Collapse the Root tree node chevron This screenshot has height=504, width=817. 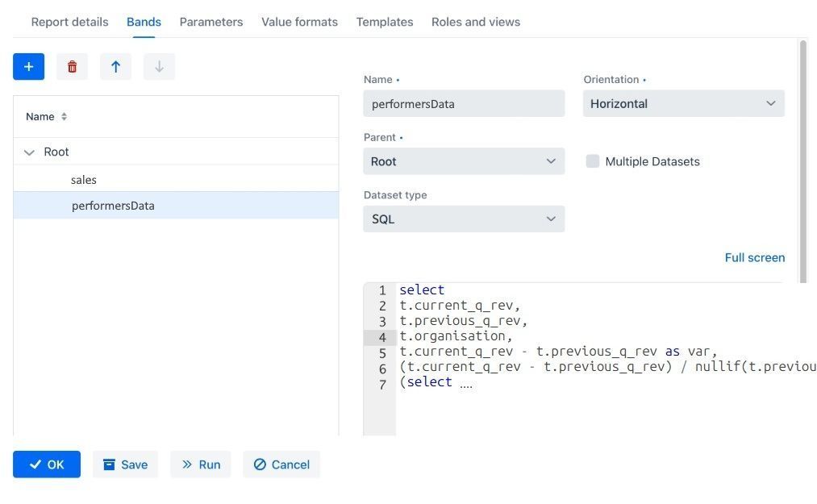coord(30,152)
